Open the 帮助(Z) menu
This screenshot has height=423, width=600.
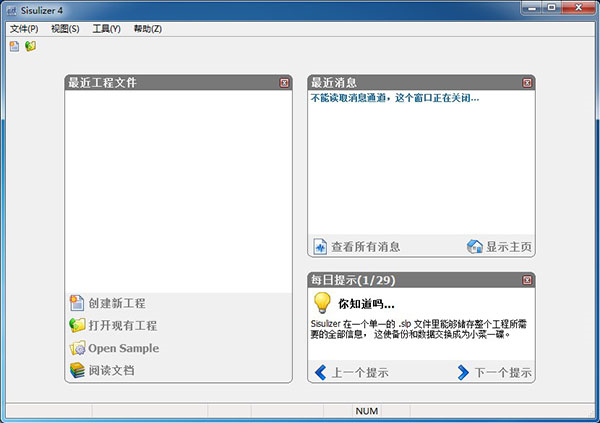point(148,29)
